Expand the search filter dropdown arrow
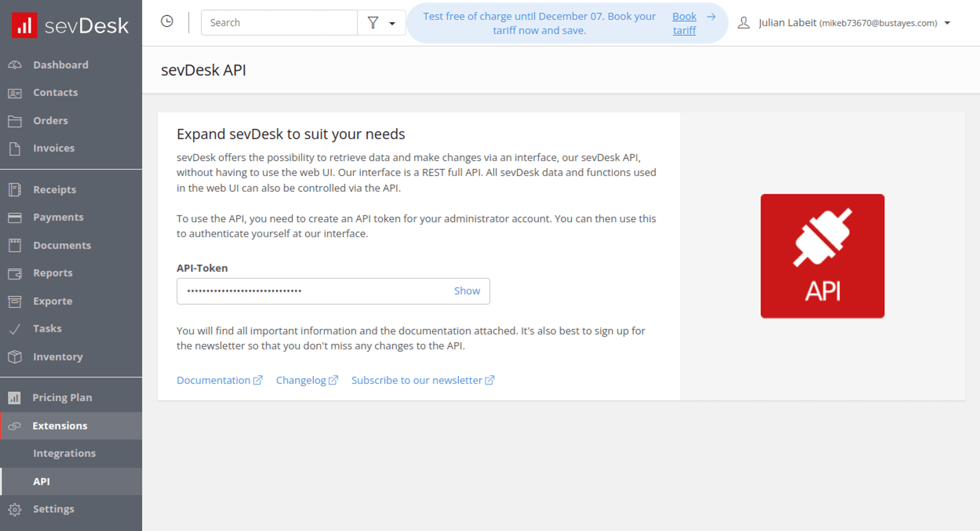Viewport: 980px width, 531px height. coord(392,23)
